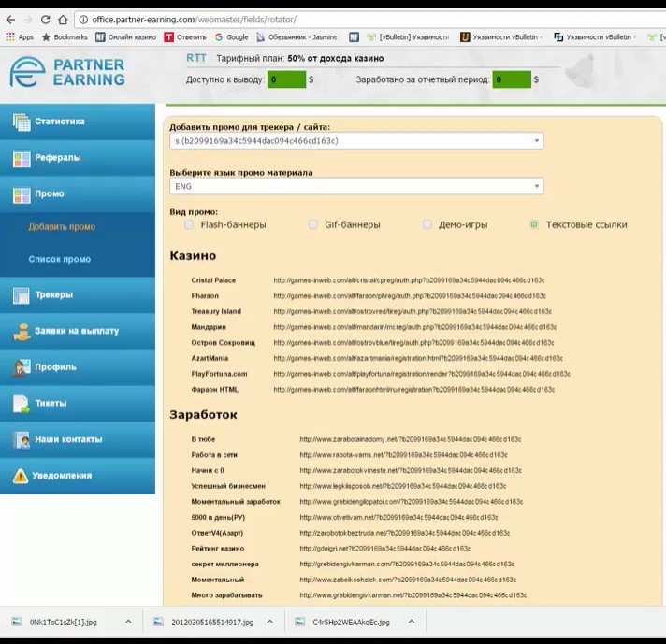Click the browser back arrow
This screenshot has height=644, width=666.
(x=10, y=20)
